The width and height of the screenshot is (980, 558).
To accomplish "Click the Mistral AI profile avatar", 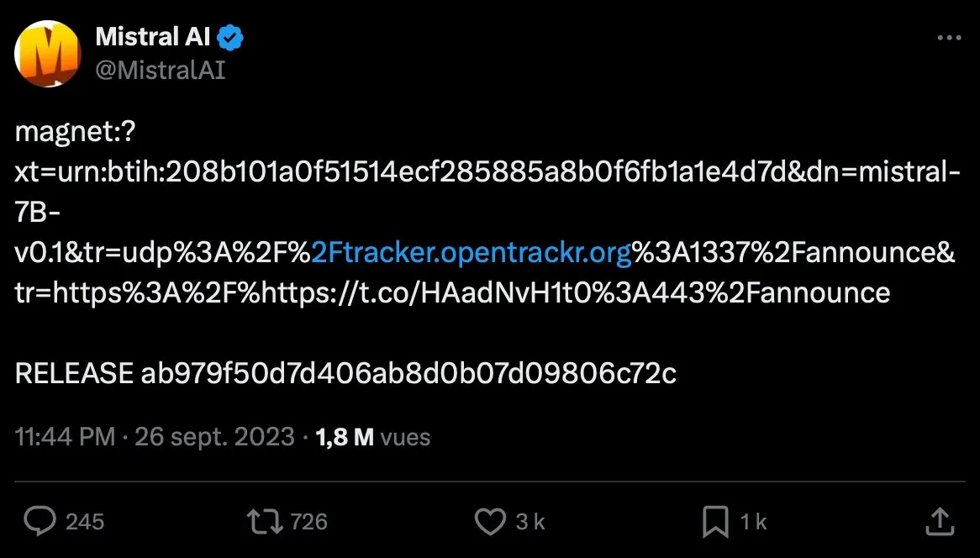I will pyautogui.click(x=47, y=52).
